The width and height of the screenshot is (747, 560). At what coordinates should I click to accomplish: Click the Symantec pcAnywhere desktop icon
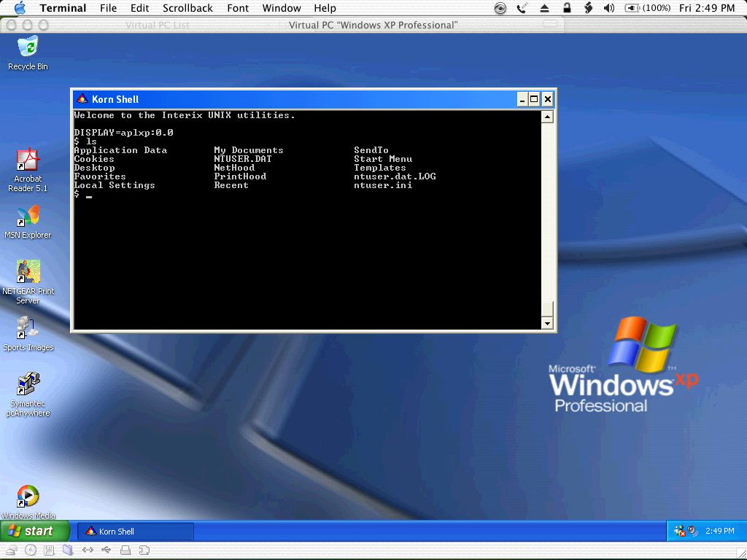tap(28, 384)
